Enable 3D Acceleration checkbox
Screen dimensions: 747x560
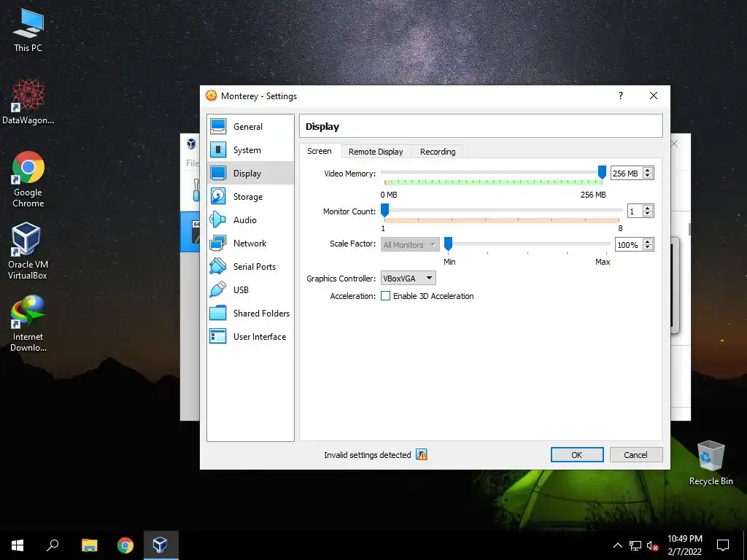click(385, 296)
